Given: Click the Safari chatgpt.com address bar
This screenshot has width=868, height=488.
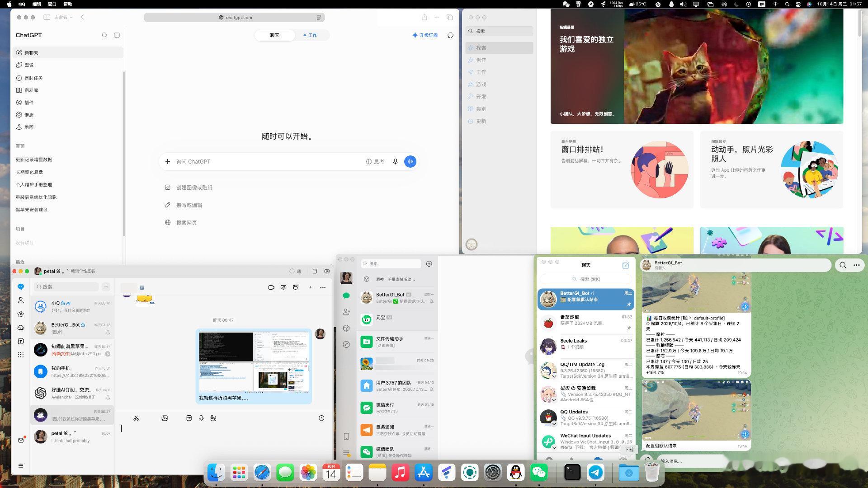Looking at the screenshot, I should [x=235, y=17].
